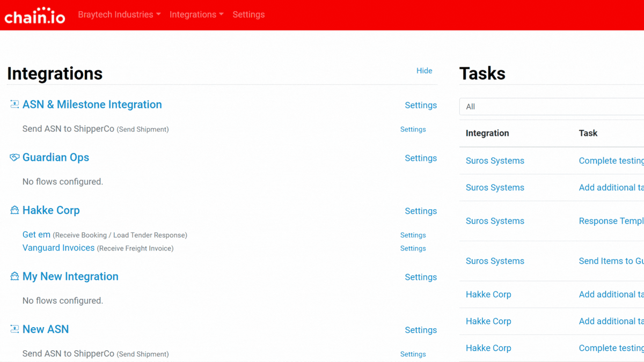644x362 pixels.
Task: Click the ship icon beside ASN & Milestone Integration
Action: [x=14, y=104]
